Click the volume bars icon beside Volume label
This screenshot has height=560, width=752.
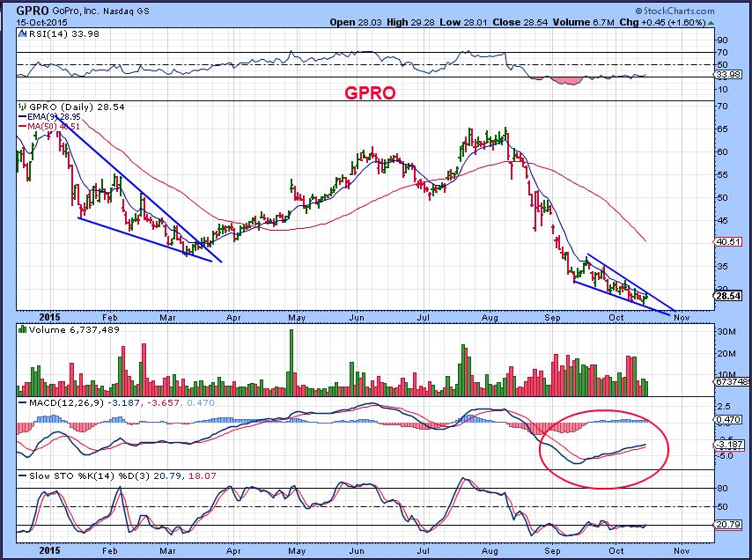[23, 329]
